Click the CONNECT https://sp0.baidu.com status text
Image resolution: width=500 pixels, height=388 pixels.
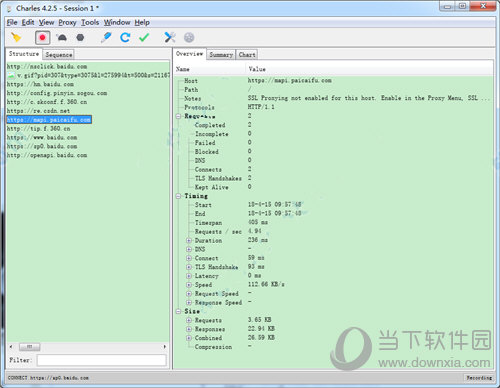pyautogui.click(x=48, y=378)
